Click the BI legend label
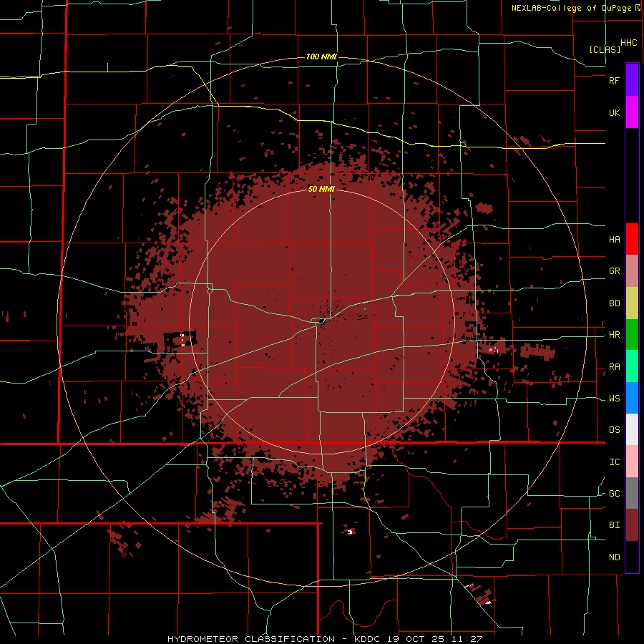The width and height of the screenshot is (644, 644). point(615,525)
